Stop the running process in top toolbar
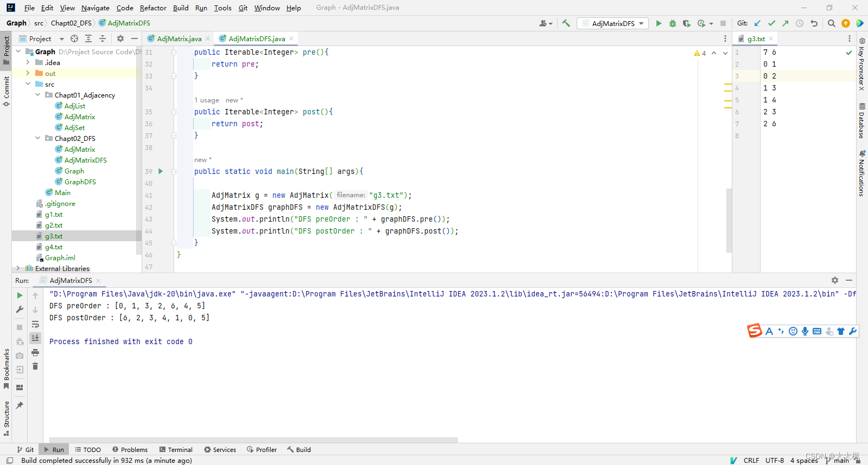The height and width of the screenshot is (465, 868). 723,23
